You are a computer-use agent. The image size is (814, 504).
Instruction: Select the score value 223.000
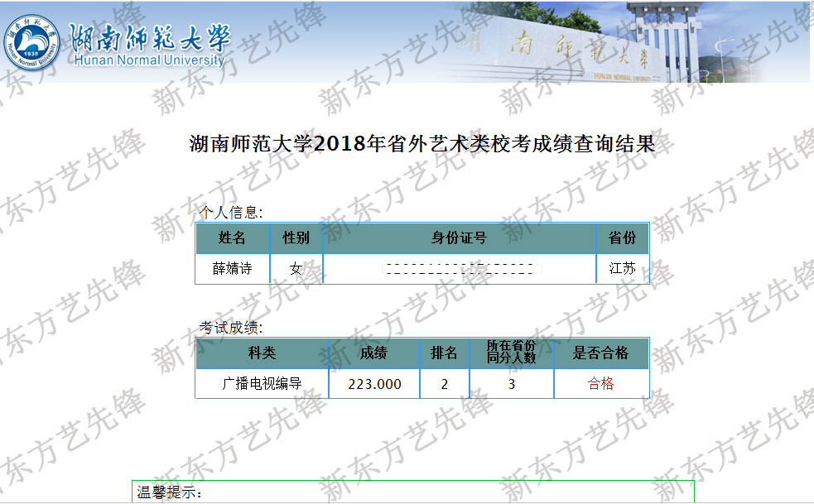click(374, 384)
